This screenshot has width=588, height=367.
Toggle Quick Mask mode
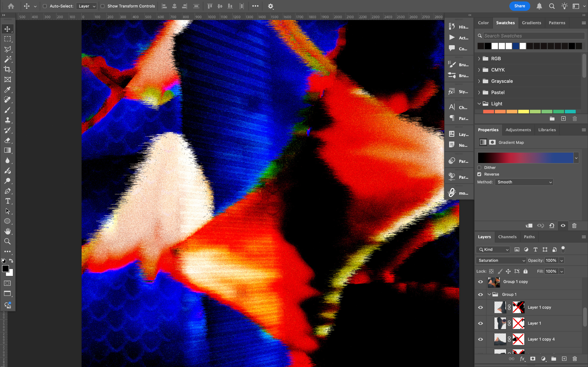pos(8,283)
